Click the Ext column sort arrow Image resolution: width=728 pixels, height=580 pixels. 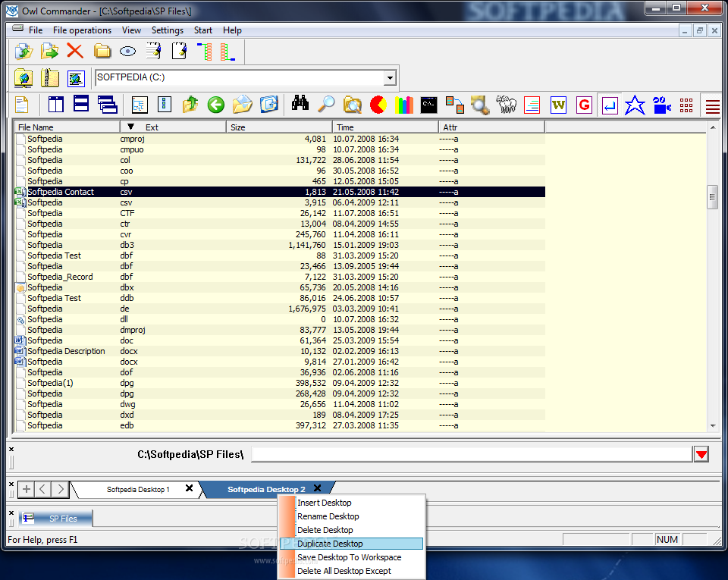[x=130, y=127]
